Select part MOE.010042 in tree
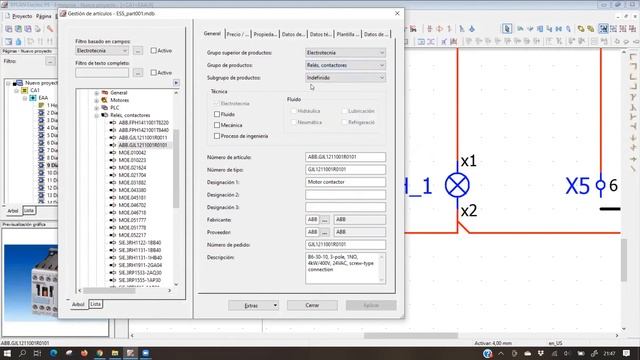The image size is (640, 360). (132, 153)
